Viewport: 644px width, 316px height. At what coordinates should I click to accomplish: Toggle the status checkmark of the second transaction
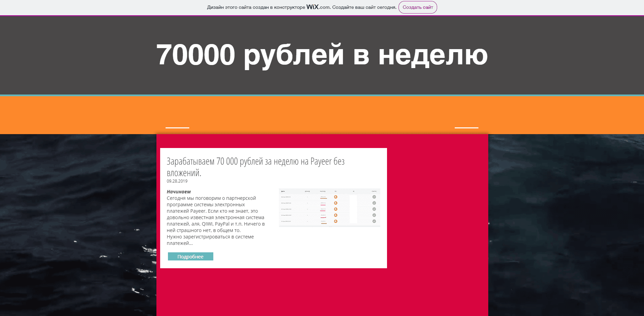374,203
